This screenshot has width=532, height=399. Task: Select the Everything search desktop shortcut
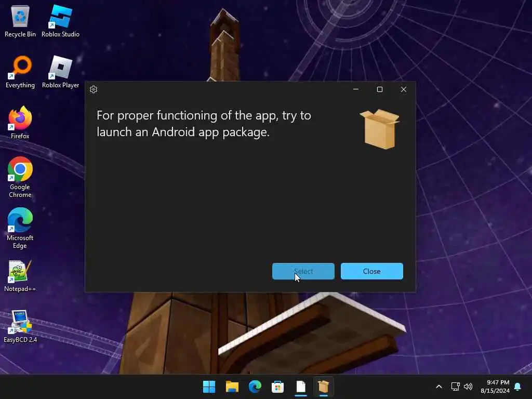[x=20, y=72]
